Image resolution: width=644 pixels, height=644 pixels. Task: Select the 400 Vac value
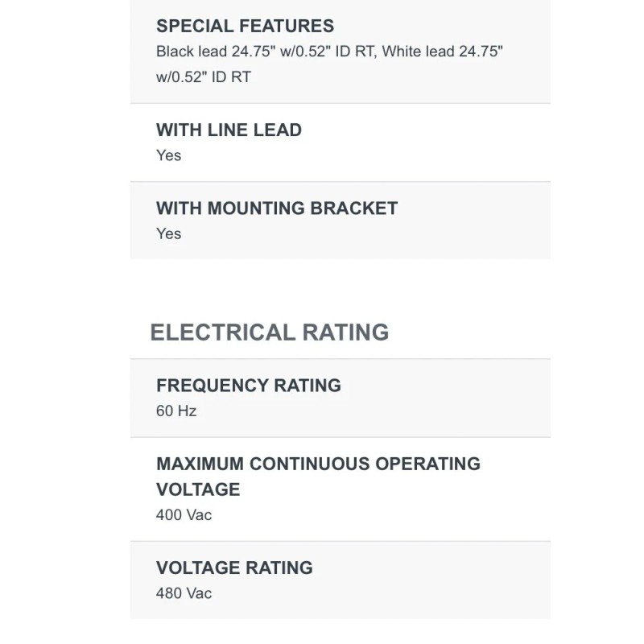tap(184, 514)
